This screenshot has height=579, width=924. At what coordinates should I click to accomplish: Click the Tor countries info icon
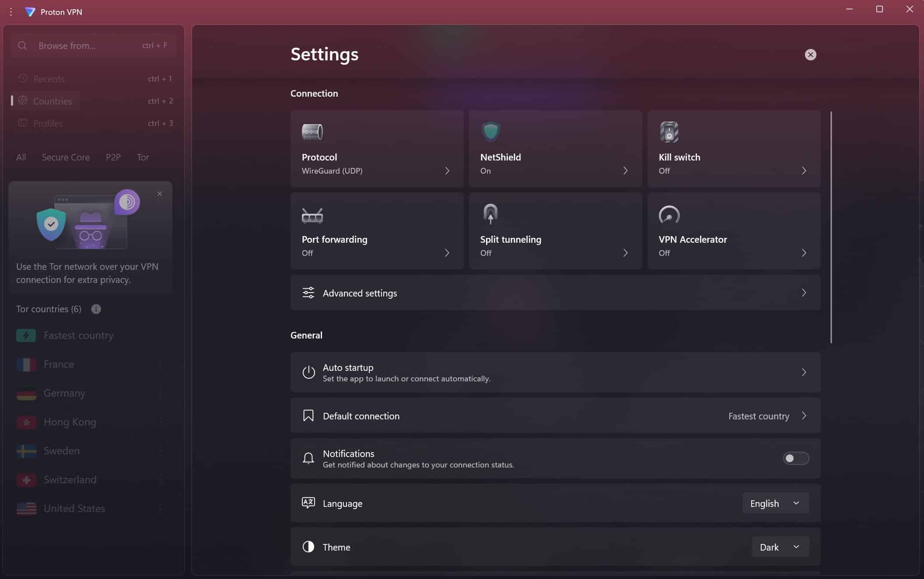96,309
